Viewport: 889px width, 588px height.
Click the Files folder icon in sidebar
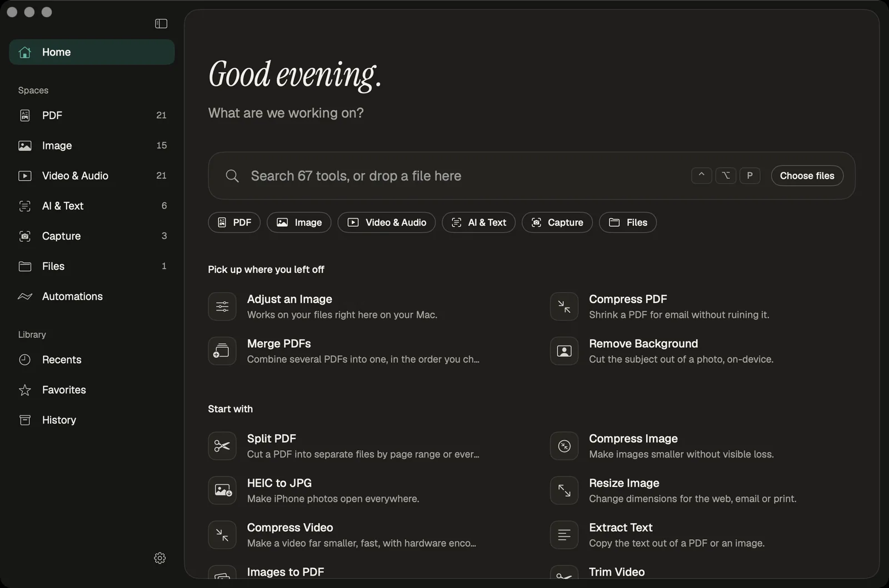coord(25,266)
